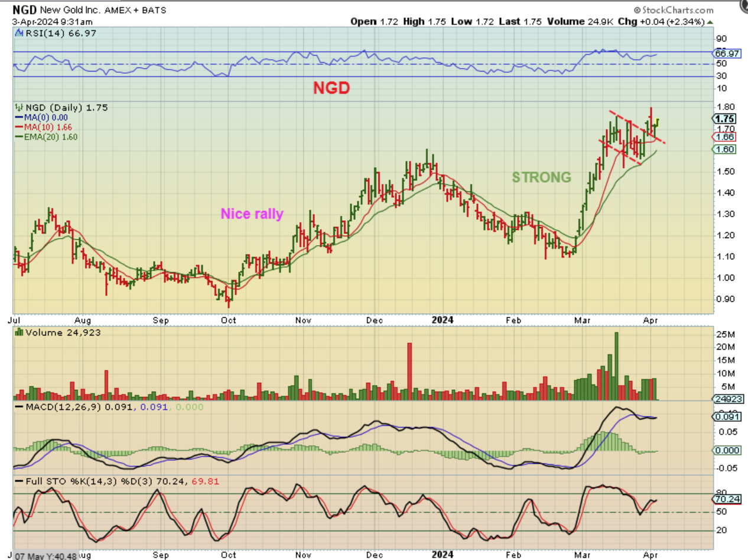Click the green STRONG annotation

(x=541, y=177)
